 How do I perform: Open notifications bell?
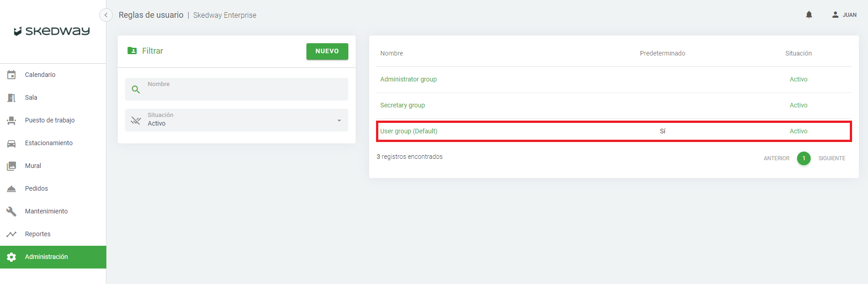tap(809, 15)
